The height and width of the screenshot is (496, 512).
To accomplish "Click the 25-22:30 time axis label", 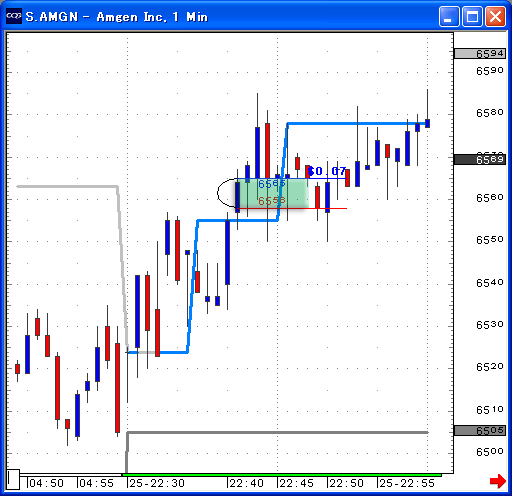I will (157, 483).
